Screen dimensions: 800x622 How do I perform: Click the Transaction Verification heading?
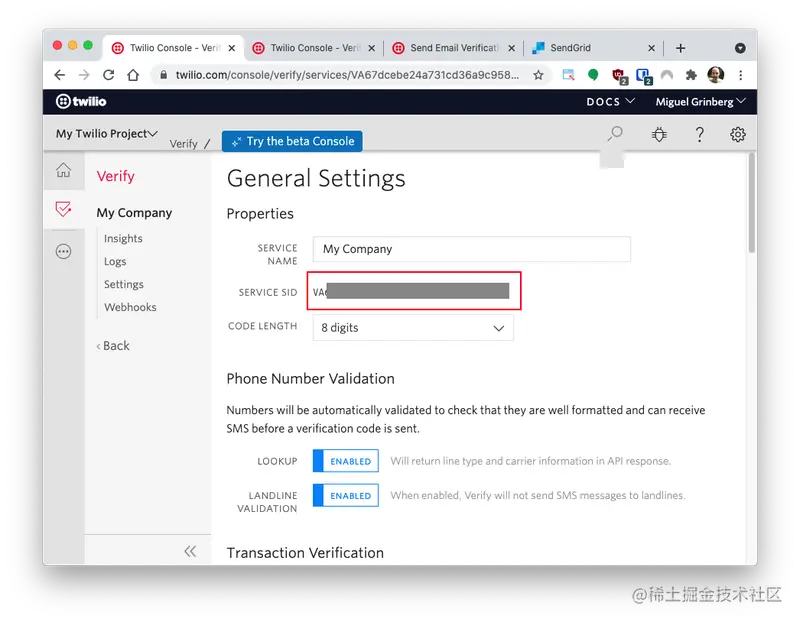tap(305, 553)
